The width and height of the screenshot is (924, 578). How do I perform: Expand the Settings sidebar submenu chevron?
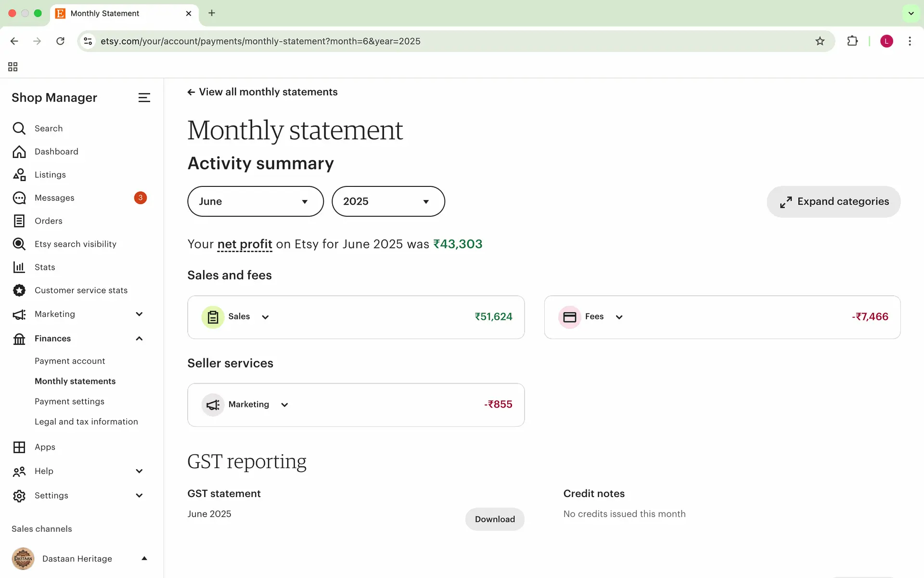[139, 496]
